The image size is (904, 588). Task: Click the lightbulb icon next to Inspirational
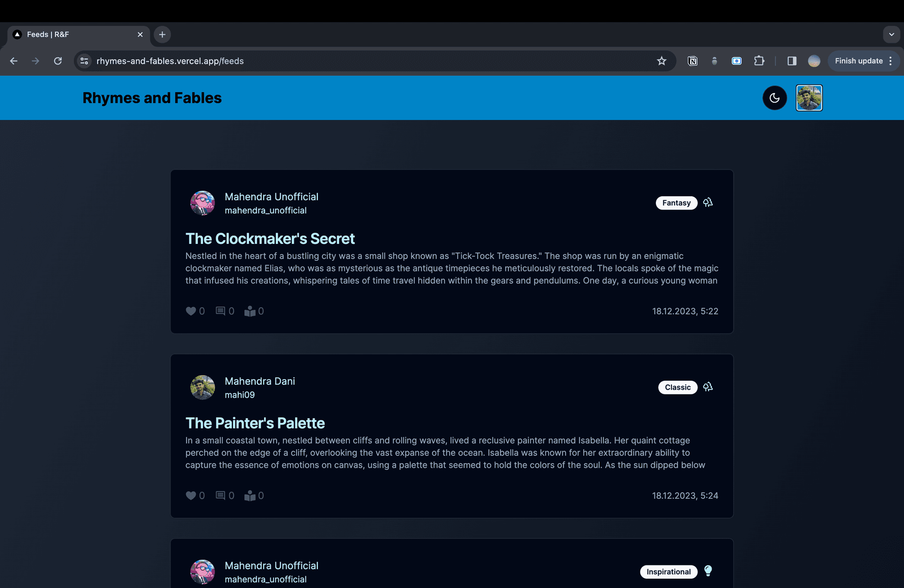point(708,571)
